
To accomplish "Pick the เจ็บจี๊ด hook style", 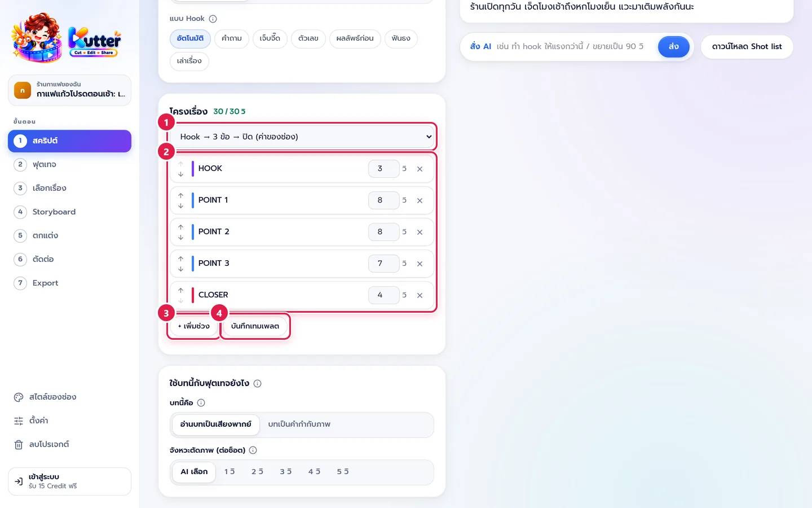I will point(270,38).
